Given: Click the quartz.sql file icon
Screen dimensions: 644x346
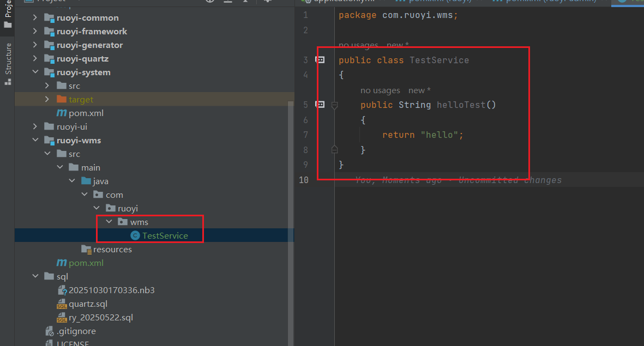Looking at the screenshot, I should coord(62,304).
